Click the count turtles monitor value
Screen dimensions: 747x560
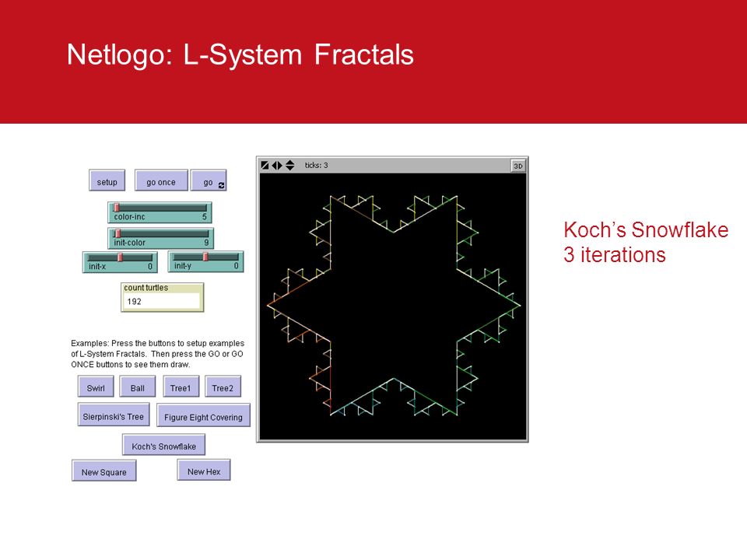(163, 301)
